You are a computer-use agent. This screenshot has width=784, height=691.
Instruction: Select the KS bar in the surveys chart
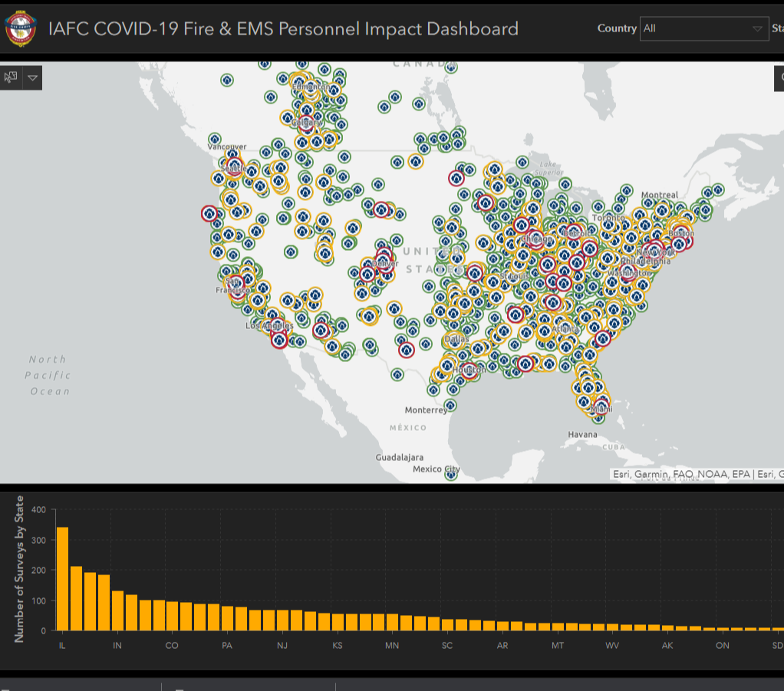[x=338, y=622]
